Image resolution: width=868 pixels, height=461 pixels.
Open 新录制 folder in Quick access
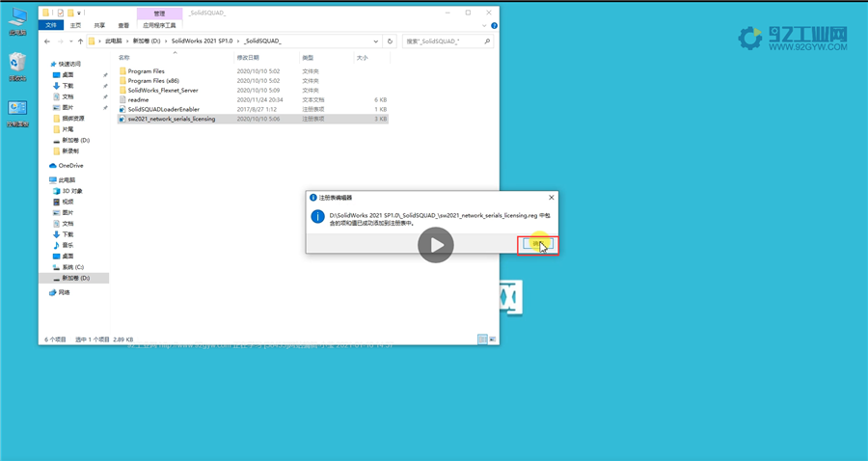(x=66, y=151)
